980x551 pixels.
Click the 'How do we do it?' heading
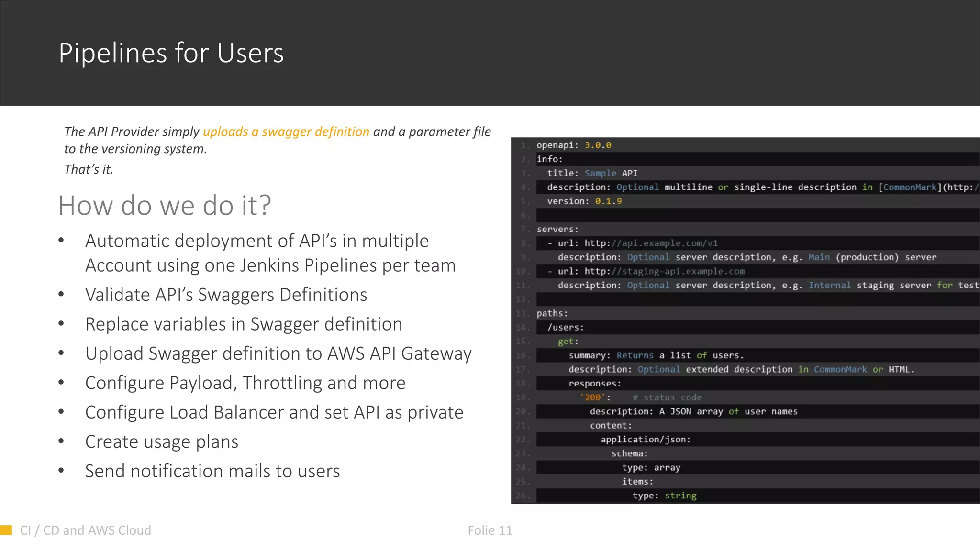tap(165, 206)
